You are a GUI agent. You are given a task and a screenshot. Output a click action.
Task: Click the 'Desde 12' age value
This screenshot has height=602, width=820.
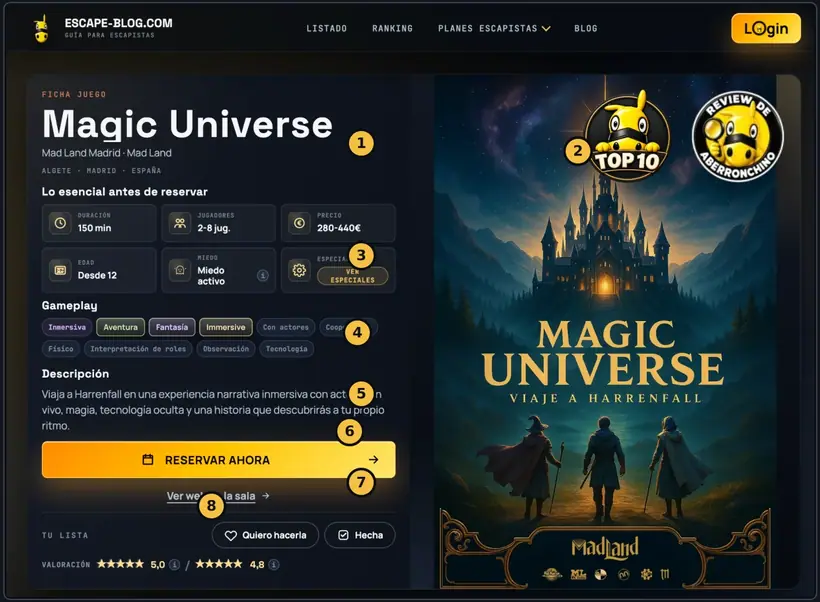pos(97,275)
